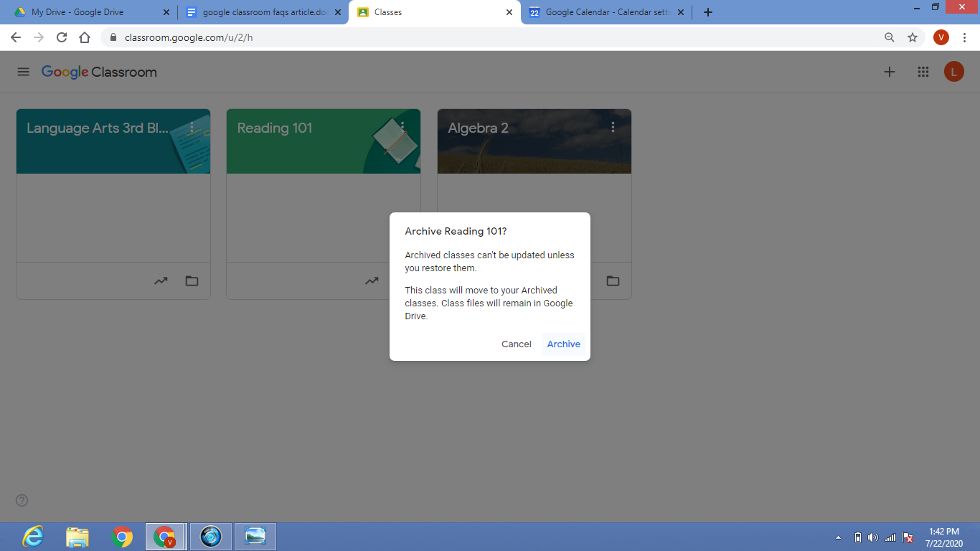Open the Algebra 2 class title

[x=478, y=128]
